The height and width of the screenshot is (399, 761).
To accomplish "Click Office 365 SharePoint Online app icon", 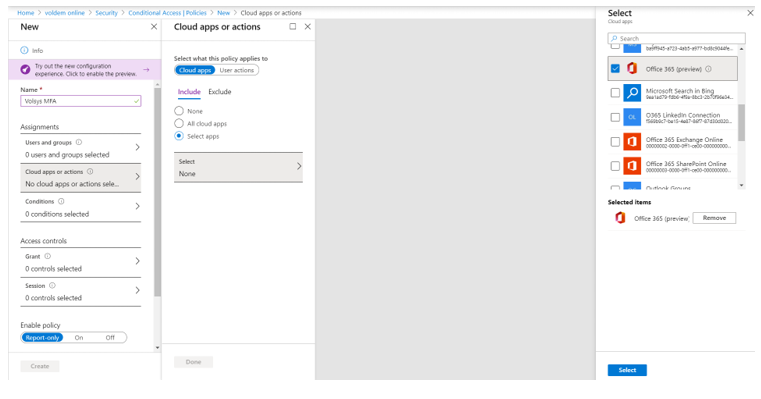I will (632, 166).
